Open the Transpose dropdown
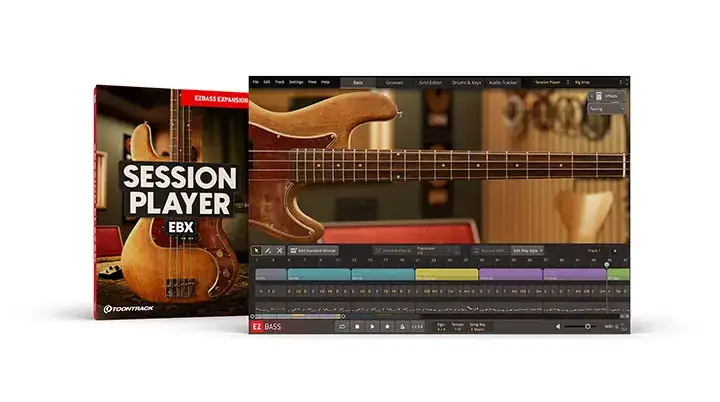Viewport: 720px width, 402px height. 437,250
